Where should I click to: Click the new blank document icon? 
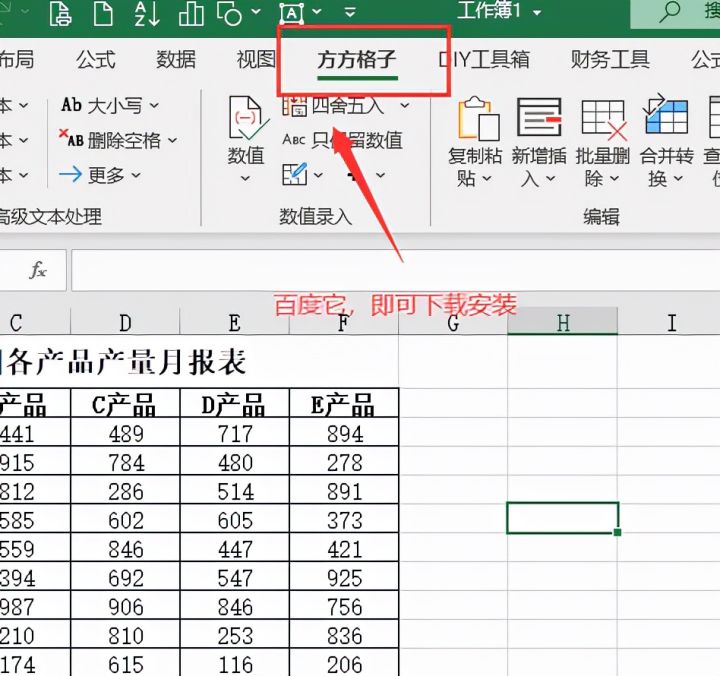103,13
